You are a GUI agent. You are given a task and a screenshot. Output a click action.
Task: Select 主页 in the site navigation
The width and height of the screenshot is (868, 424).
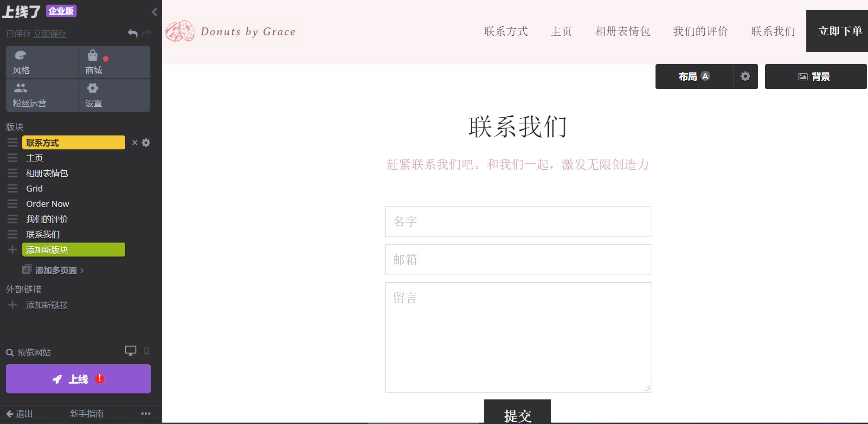(x=561, y=31)
